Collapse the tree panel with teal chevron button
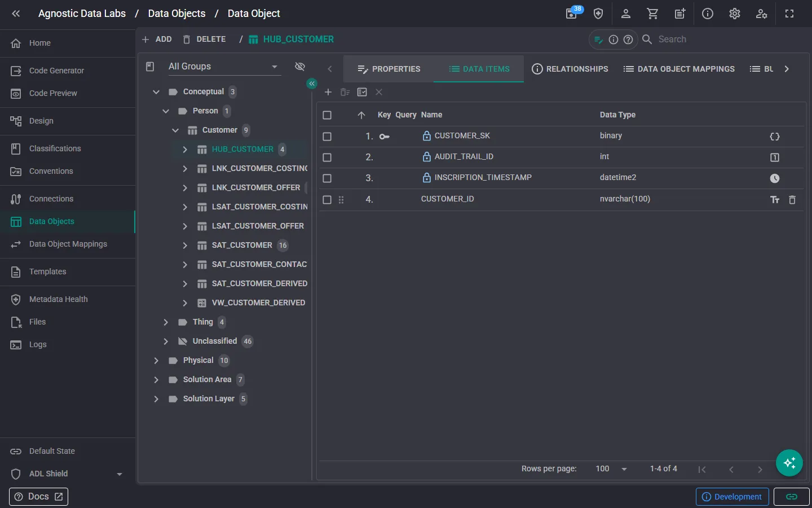Image resolution: width=812 pixels, height=508 pixels. (x=312, y=84)
